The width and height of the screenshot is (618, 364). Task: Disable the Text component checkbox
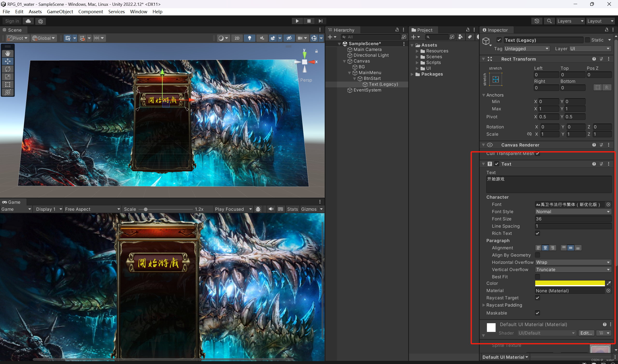click(497, 164)
